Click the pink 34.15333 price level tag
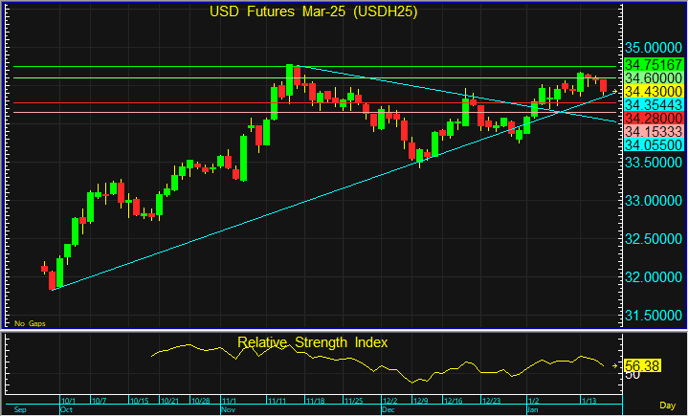Viewport: 689px width, 417px height. coord(647,131)
